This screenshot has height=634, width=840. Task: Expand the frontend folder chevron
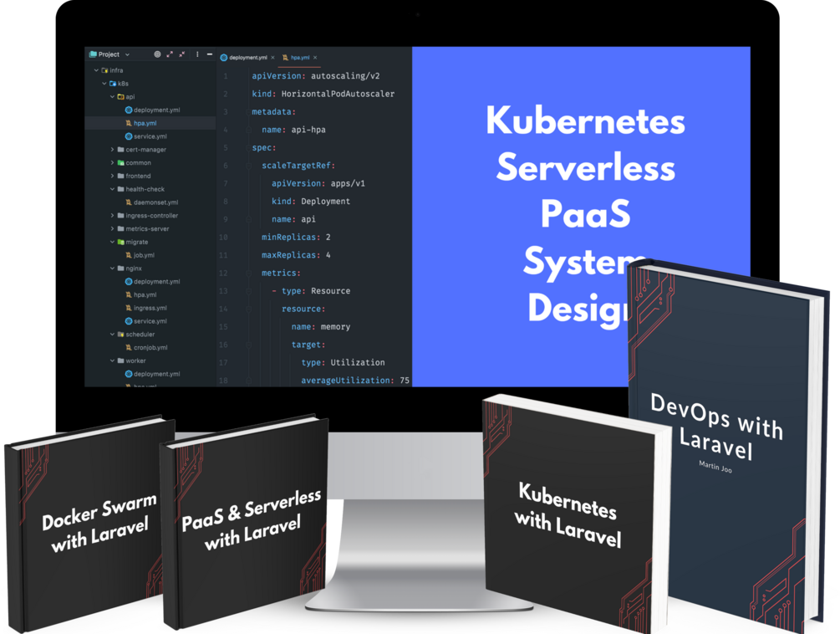click(113, 176)
